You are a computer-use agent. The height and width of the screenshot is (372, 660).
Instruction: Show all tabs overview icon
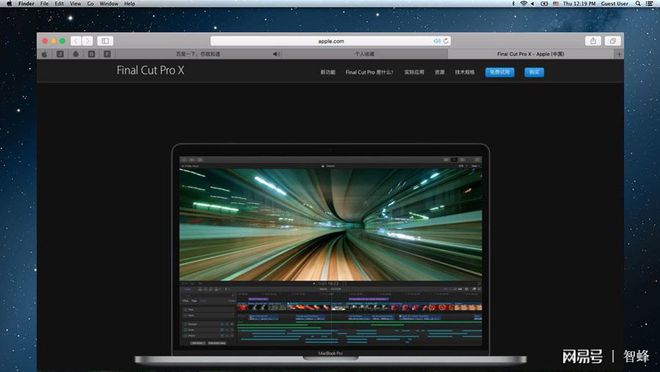612,41
